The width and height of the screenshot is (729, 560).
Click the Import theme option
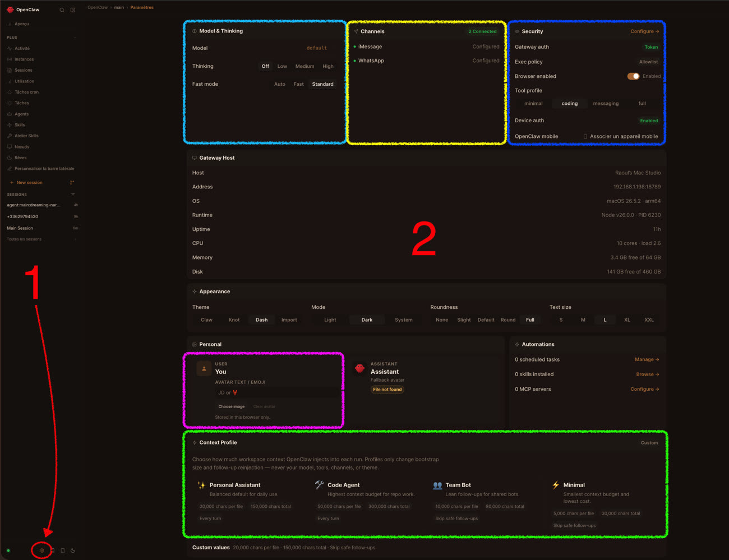pyautogui.click(x=289, y=320)
